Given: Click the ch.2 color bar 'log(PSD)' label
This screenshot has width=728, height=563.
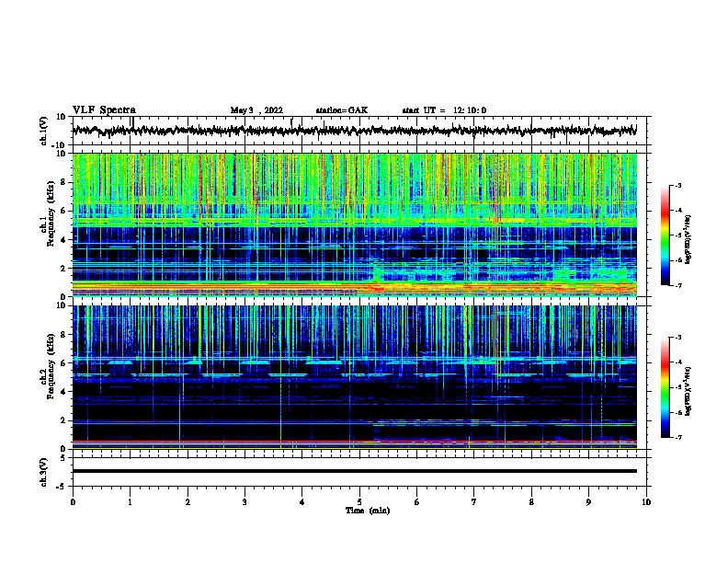Looking at the screenshot, I should pos(688,391).
